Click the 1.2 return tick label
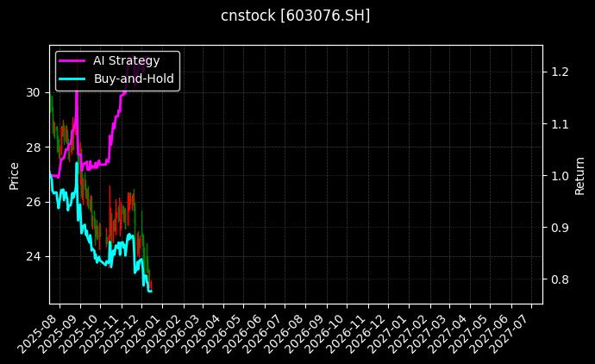Screen dimensions: 595x364 [559, 72]
